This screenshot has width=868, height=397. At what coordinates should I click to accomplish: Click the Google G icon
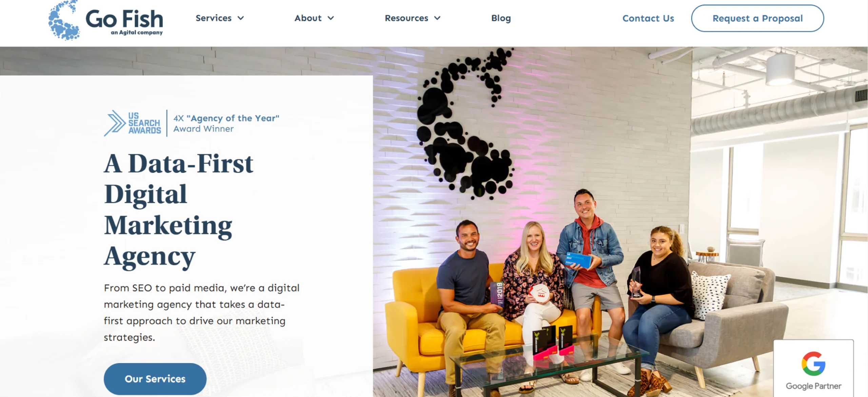[x=813, y=364]
